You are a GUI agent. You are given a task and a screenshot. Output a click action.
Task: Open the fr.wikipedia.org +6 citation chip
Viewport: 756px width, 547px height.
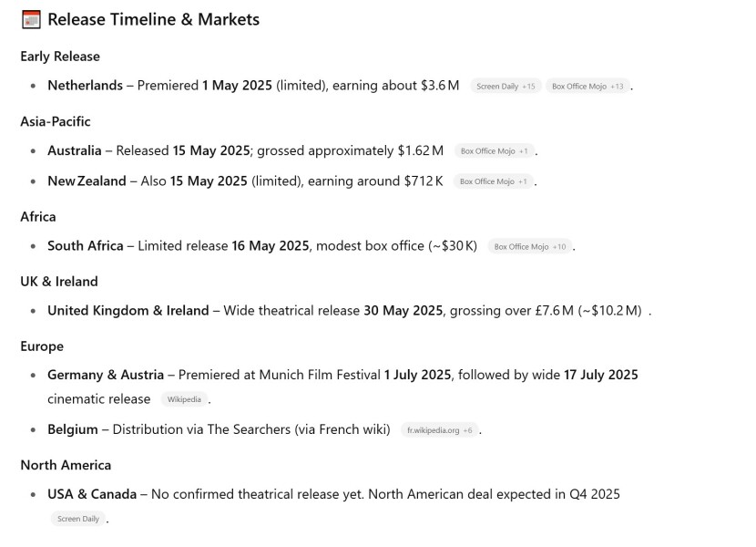439,430
